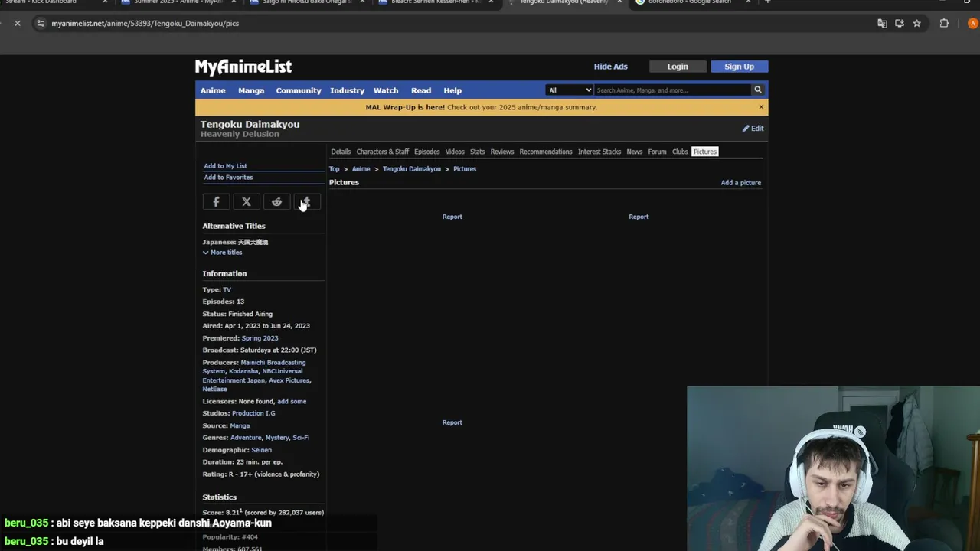Switch to Bleach Sennen Kessen-hen browser tab
The width and height of the screenshot is (980, 551).
pos(436,3)
